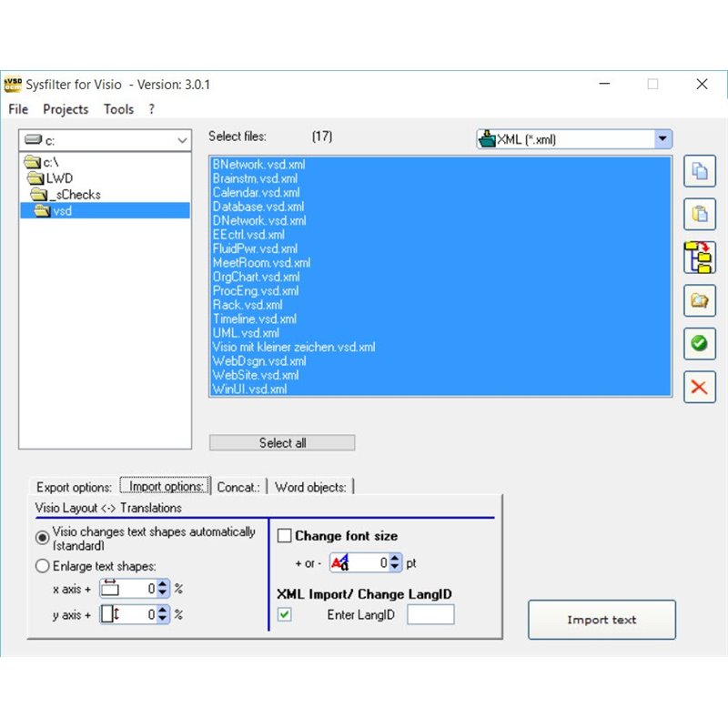Image resolution: width=728 pixels, height=728 pixels.
Task: Select file Calendar.vsd.xml
Action: [x=440, y=192]
